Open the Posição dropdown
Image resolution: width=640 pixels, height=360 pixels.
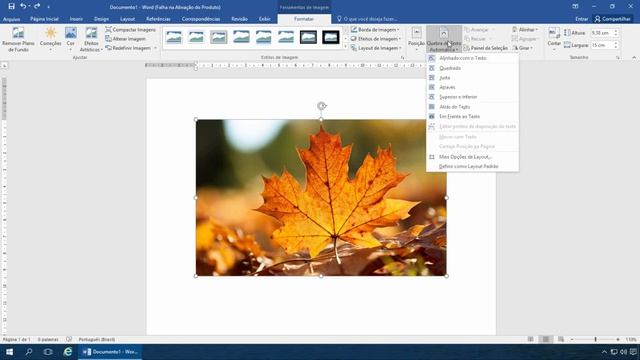pyautogui.click(x=416, y=39)
